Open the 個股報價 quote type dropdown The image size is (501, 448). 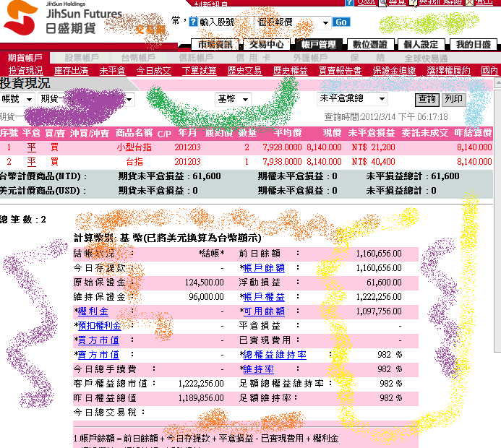pos(292,22)
